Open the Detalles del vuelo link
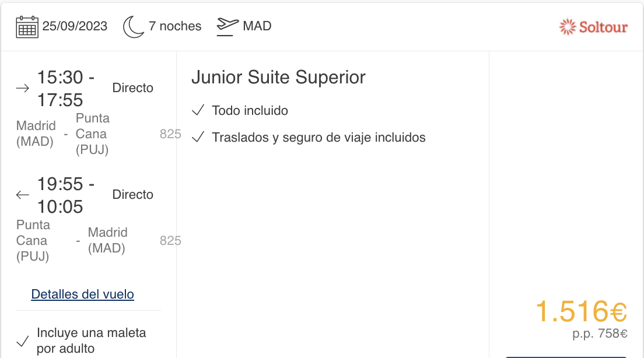The image size is (644, 358). [x=83, y=294]
